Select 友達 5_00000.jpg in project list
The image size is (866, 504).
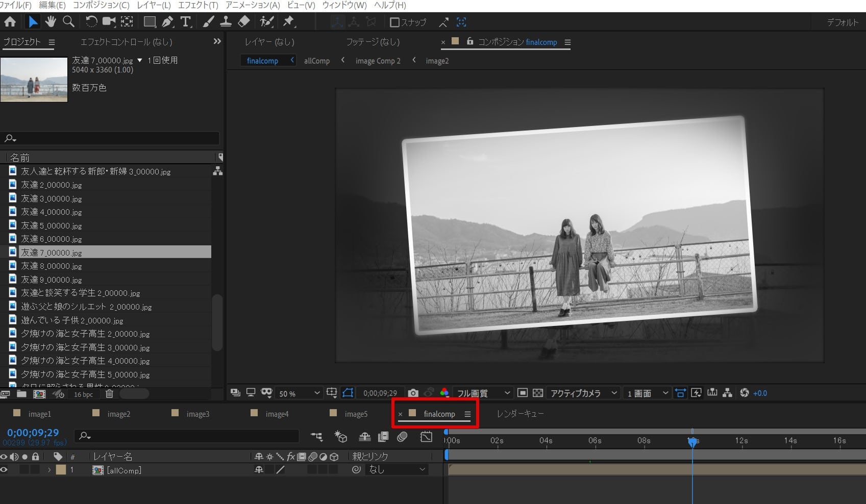pos(51,225)
